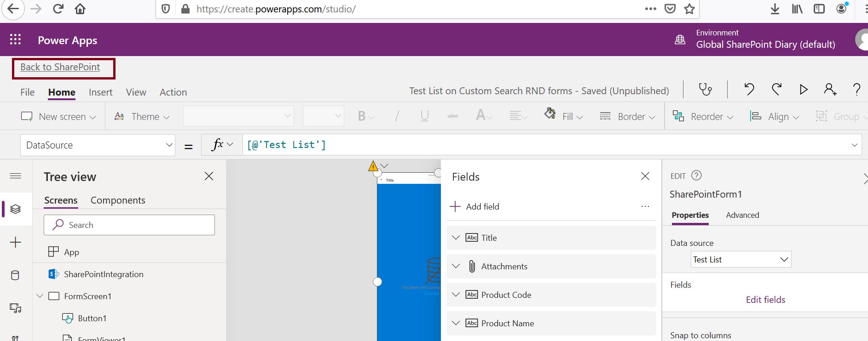The image size is (868, 341).
Task: Open the Fields panel more options ellipsis
Action: point(645,206)
